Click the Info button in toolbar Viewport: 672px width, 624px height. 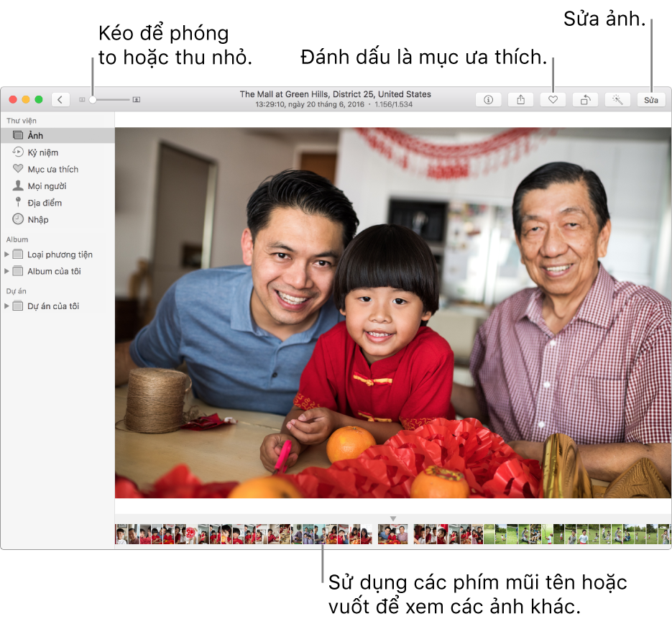pyautogui.click(x=489, y=100)
